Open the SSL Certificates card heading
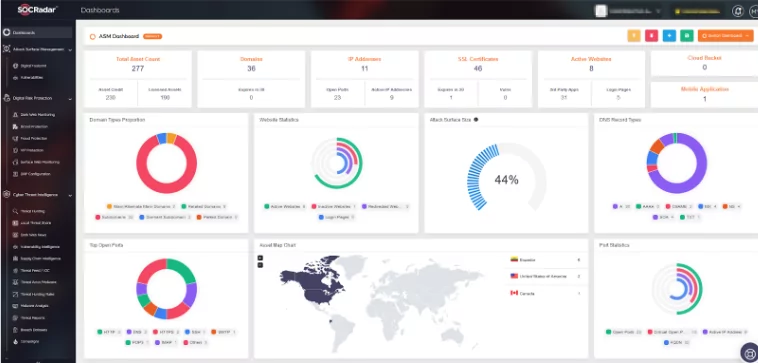 tap(478, 59)
